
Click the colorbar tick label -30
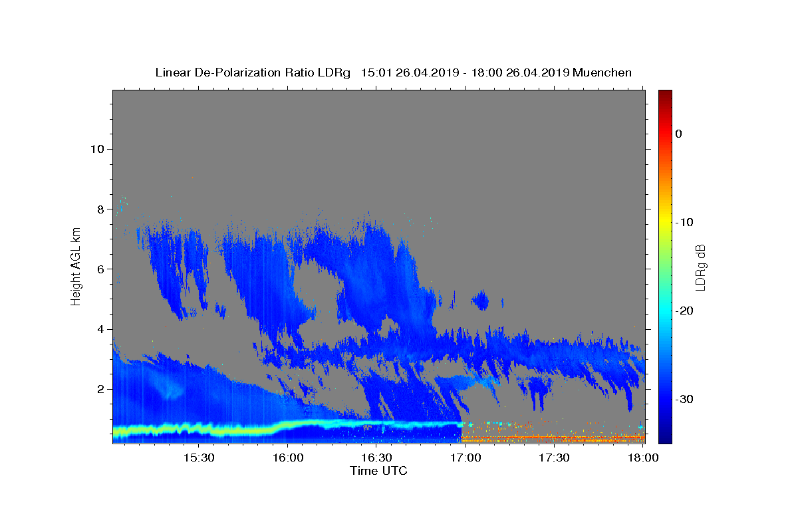(x=685, y=399)
